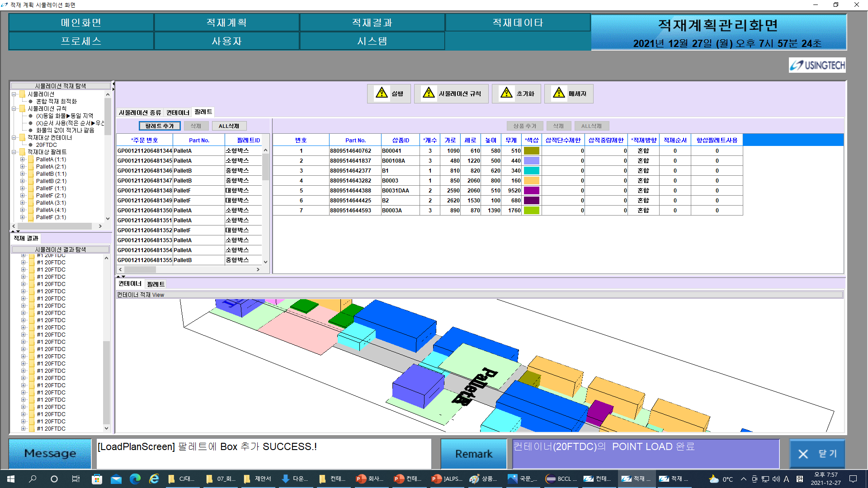The width and height of the screenshot is (868, 488).
Task: Expand the PalletA (1:1) node
Action: pyautogui.click(x=23, y=159)
